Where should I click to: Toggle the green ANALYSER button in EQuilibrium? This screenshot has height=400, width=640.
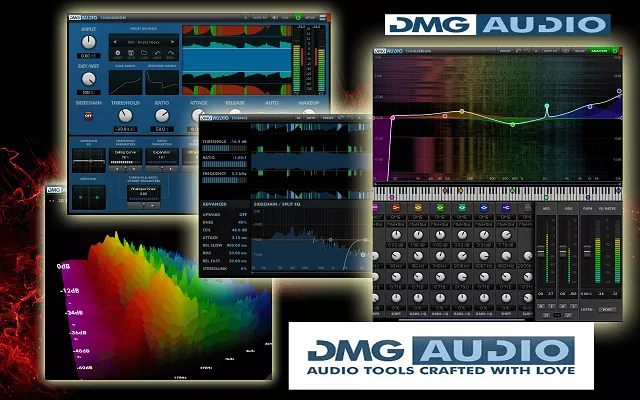(x=599, y=51)
